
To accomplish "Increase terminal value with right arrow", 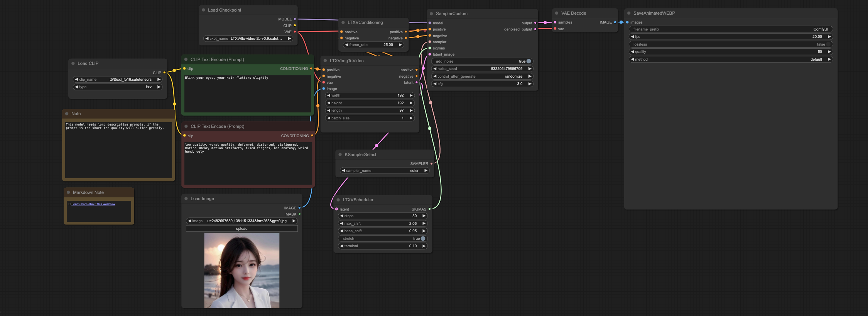I will (x=424, y=246).
